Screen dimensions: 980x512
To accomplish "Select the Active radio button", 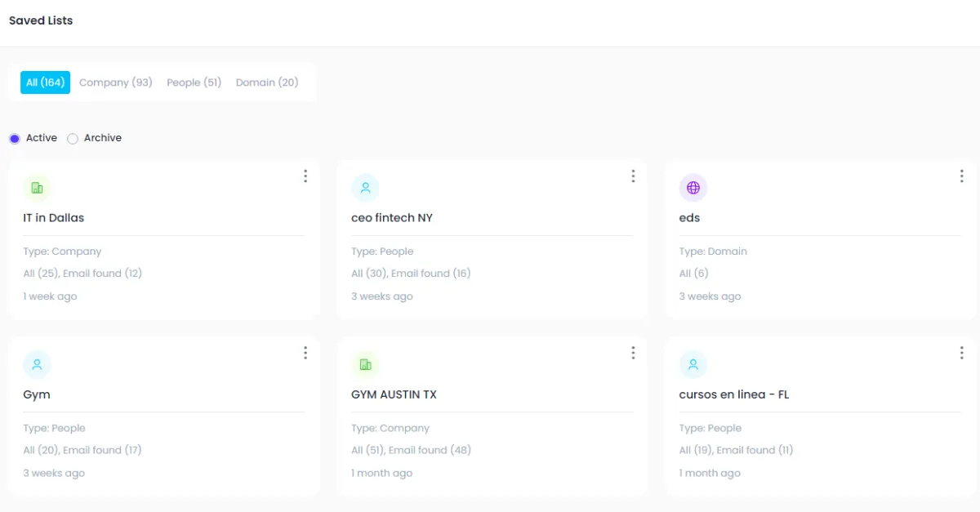I will (x=15, y=139).
